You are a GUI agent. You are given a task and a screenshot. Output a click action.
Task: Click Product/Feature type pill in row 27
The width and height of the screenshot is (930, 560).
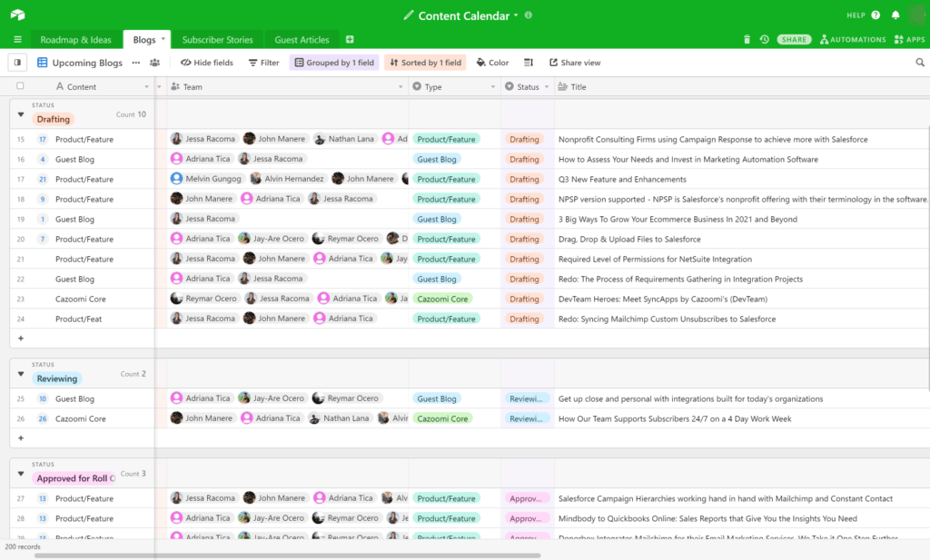point(446,498)
